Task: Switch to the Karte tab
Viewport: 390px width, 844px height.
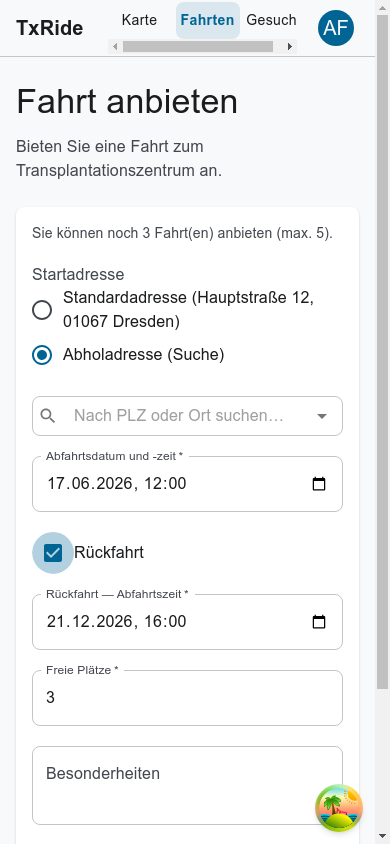Action: tap(139, 20)
